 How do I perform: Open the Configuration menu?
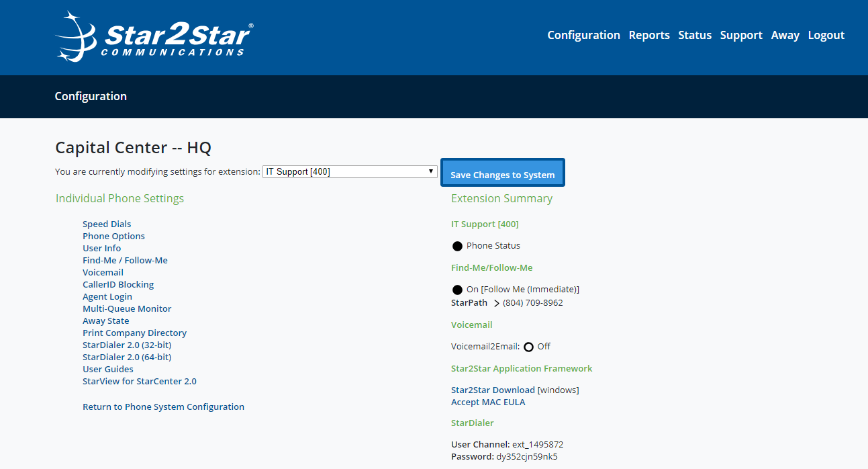pos(583,35)
